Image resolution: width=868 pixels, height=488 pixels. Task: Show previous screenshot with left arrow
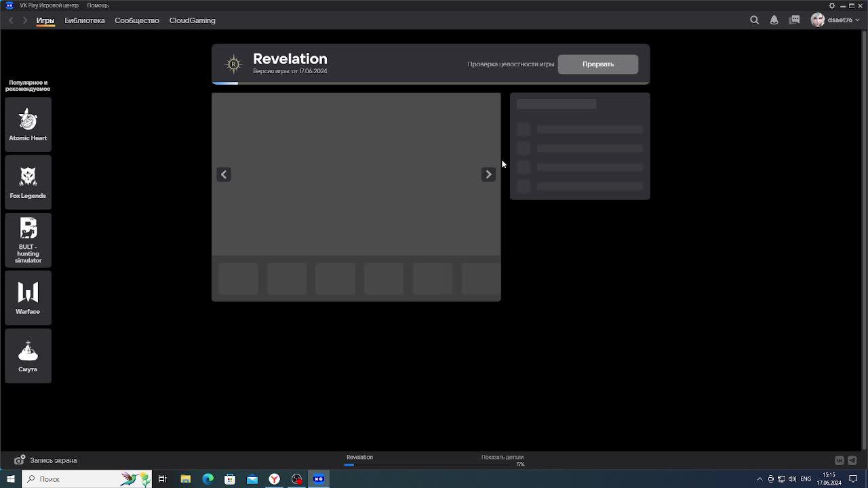click(224, 175)
